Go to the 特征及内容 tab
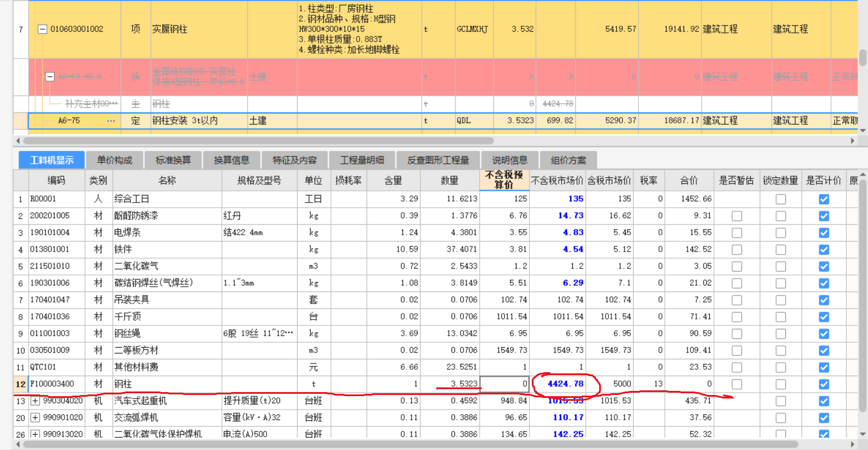This screenshot has height=450, width=868. (x=294, y=160)
